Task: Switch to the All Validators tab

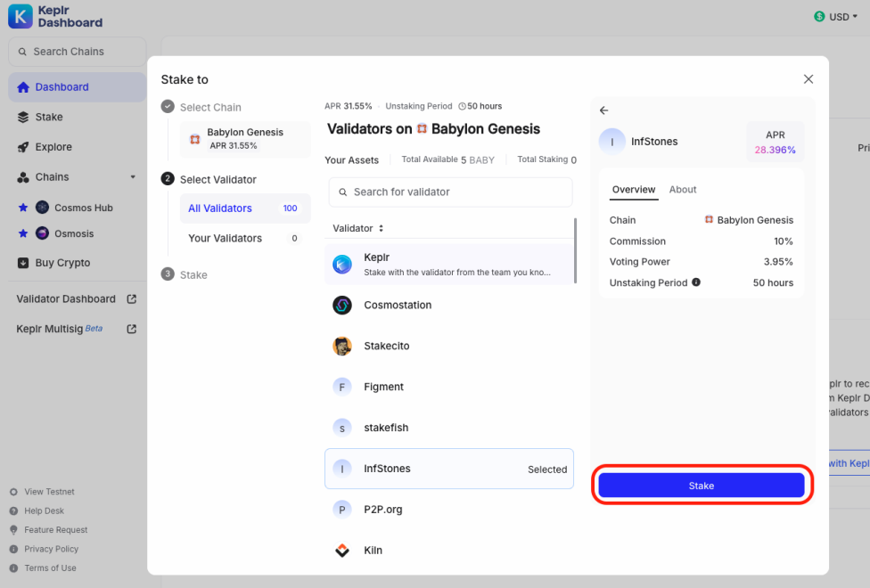Action: click(245, 208)
